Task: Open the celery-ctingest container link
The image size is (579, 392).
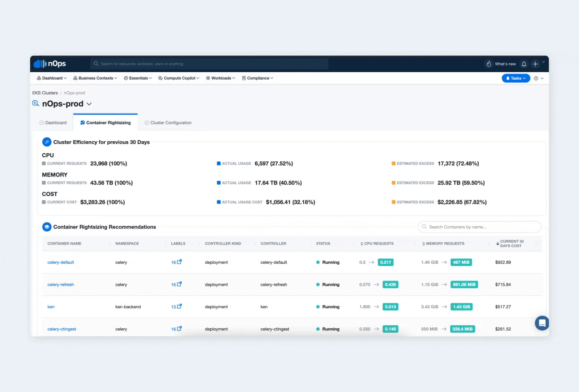Action: 62,329
